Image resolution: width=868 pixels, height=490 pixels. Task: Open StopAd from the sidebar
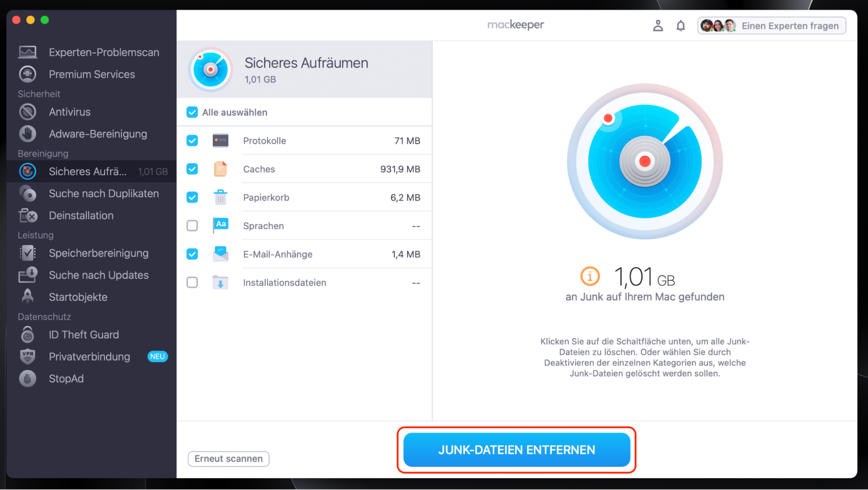point(66,378)
